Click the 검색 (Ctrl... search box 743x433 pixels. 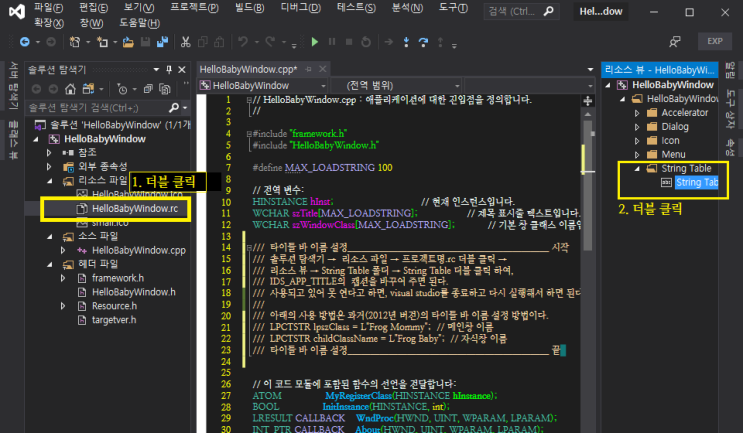point(521,11)
